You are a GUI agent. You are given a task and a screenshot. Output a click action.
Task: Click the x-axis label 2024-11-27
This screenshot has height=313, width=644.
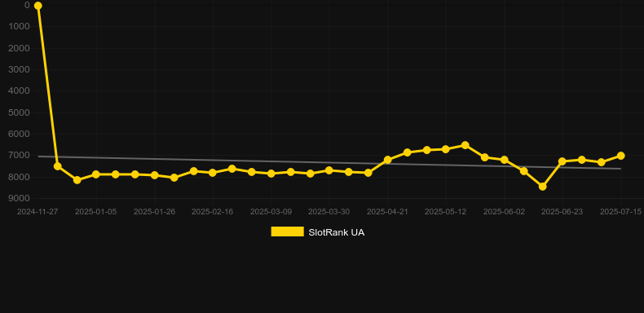coord(37,212)
